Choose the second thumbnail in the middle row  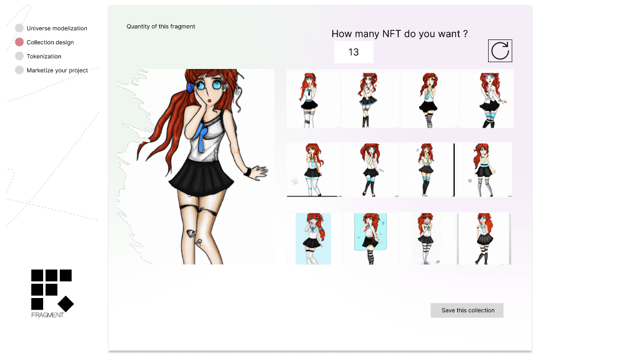[x=370, y=170]
